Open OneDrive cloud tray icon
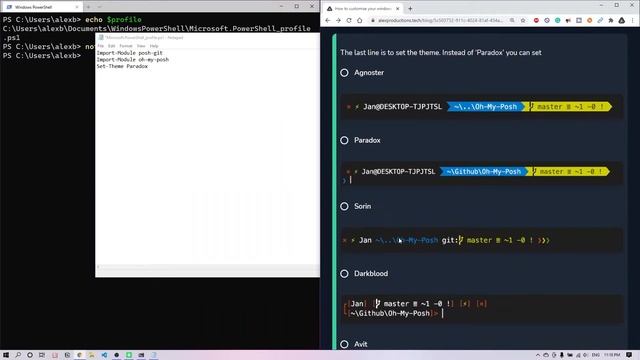This screenshot has height=360, width=640. [546, 355]
